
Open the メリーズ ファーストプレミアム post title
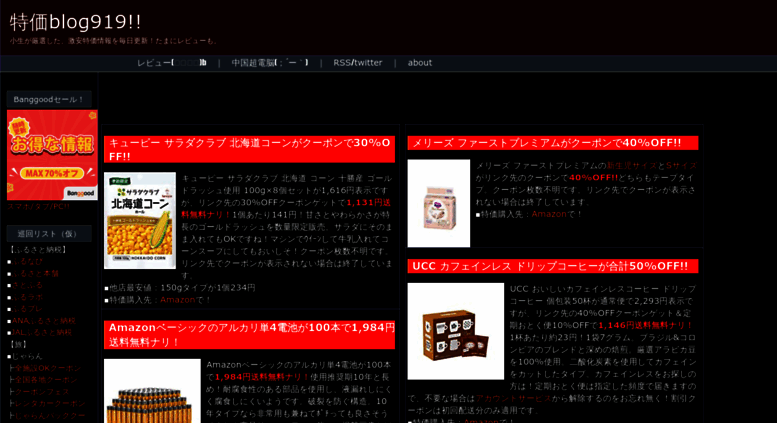click(x=553, y=143)
